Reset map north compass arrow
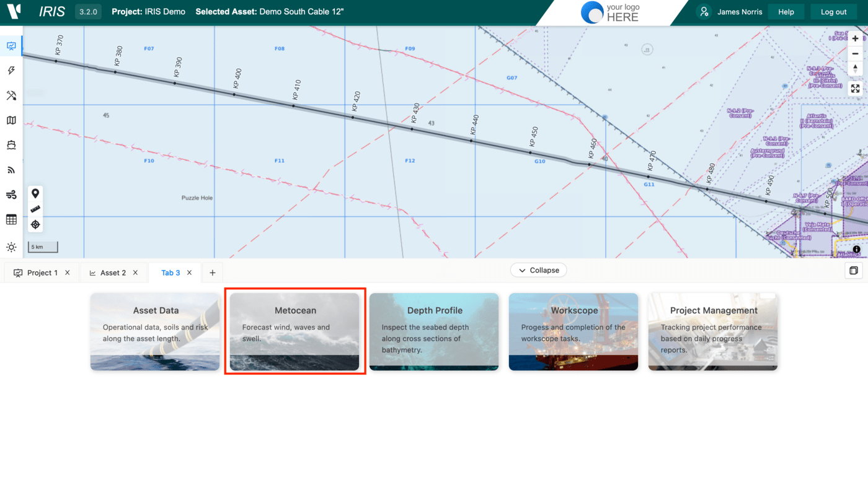The height and width of the screenshot is (498, 868). (855, 69)
